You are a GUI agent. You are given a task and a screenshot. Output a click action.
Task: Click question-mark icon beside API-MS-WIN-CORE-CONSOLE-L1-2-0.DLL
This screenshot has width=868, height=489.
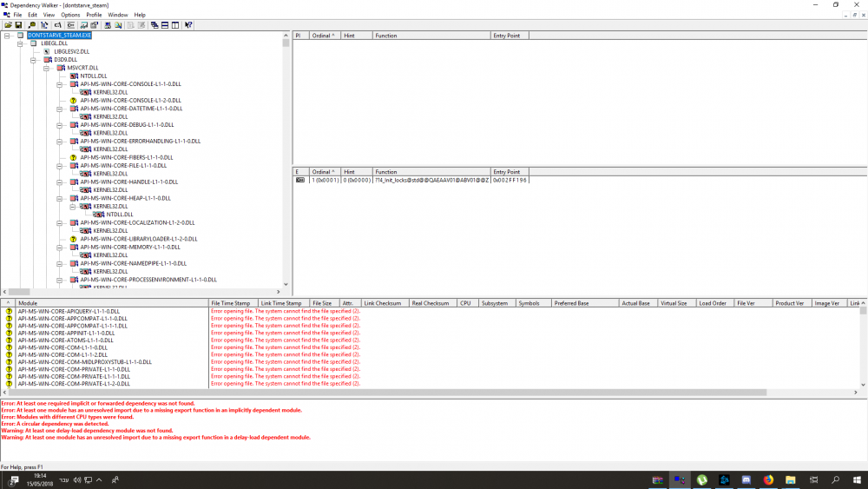pos(73,101)
